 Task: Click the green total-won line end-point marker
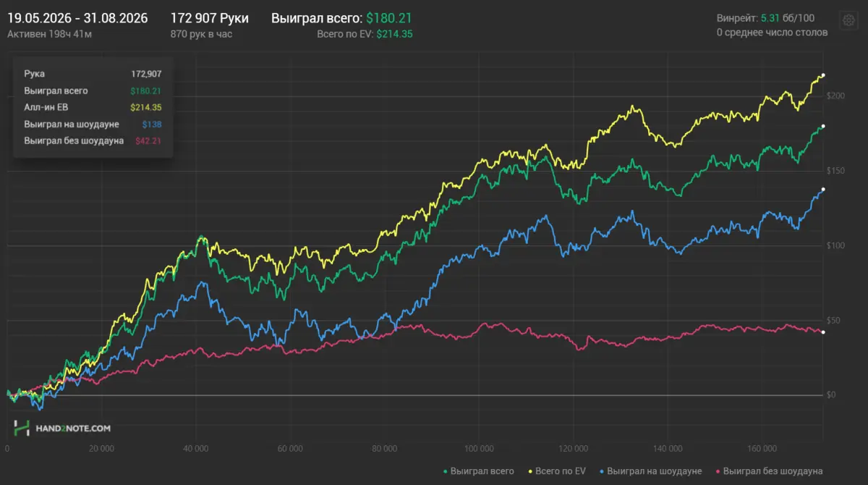(x=823, y=127)
